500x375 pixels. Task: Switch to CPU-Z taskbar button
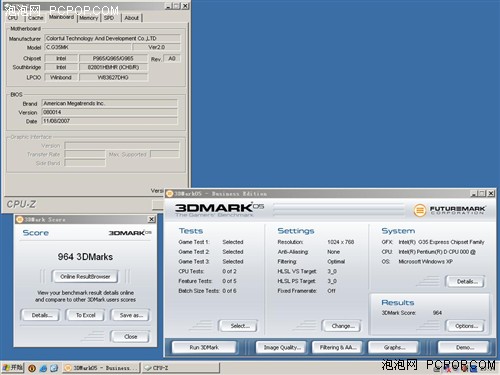click(x=181, y=368)
